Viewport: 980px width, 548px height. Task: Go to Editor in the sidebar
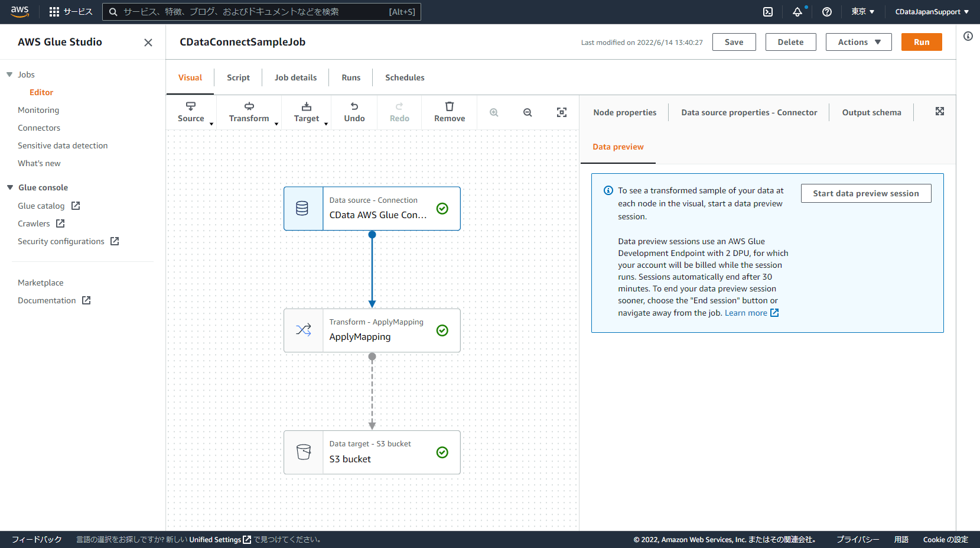[41, 92]
